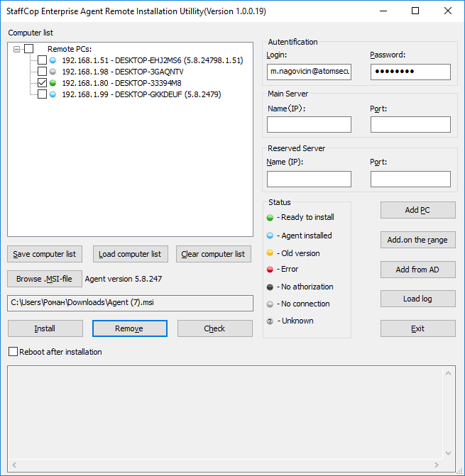Click the green status icon for DESKTOP-33394M8
Screen dimensions: 465x476
(x=53, y=83)
